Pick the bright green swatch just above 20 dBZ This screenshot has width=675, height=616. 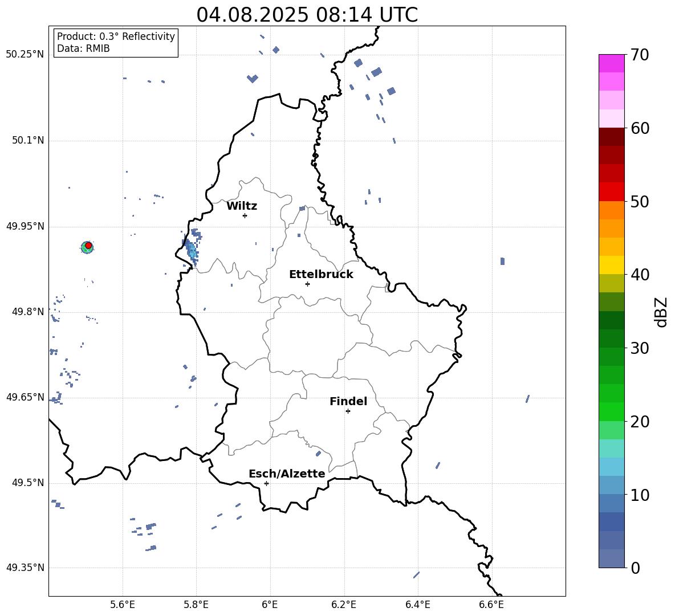[x=612, y=411]
